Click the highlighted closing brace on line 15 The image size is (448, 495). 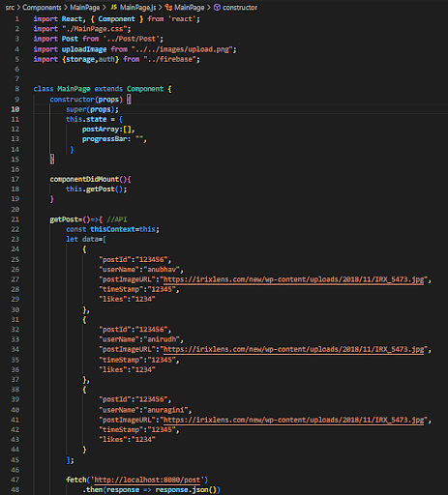point(52,160)
